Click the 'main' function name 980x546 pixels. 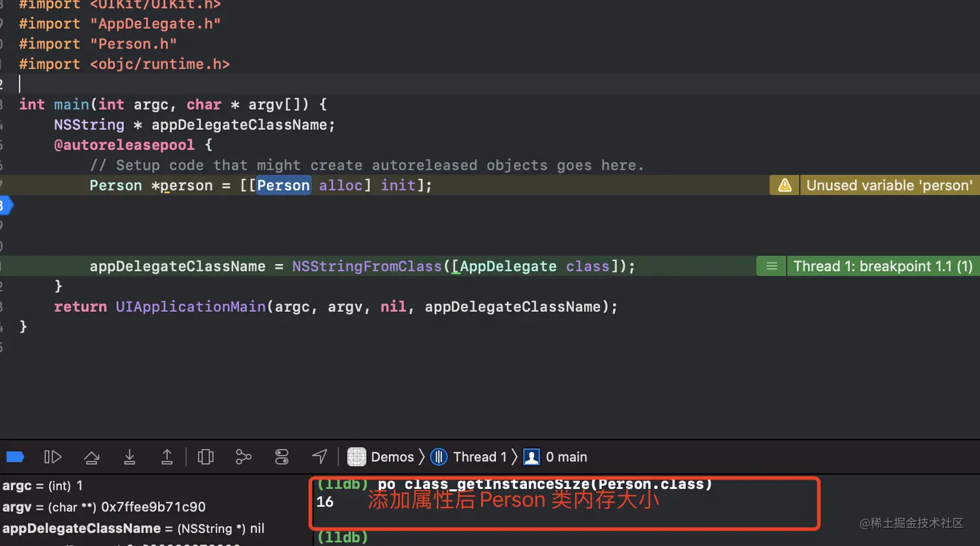coord(71,104)
